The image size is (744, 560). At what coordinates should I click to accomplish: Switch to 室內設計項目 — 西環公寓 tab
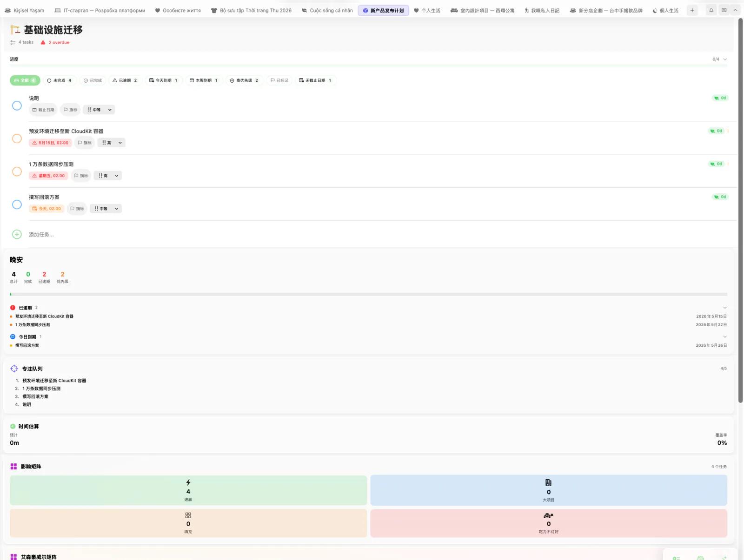[x=482, y=10]
